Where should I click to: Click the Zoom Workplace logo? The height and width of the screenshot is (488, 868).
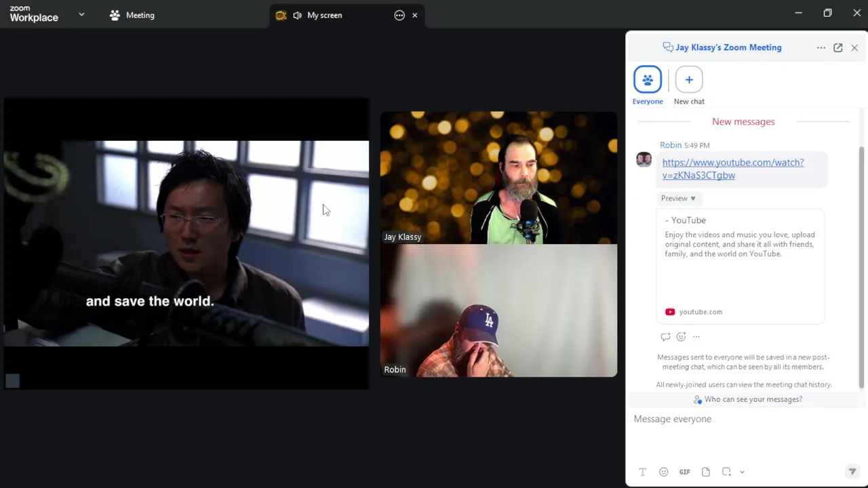coord(34,14)
